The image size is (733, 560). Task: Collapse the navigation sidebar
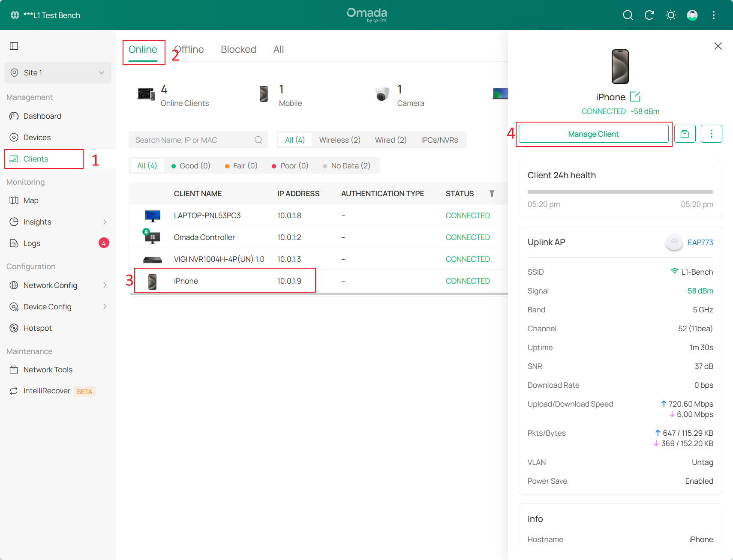coord(14,45)
